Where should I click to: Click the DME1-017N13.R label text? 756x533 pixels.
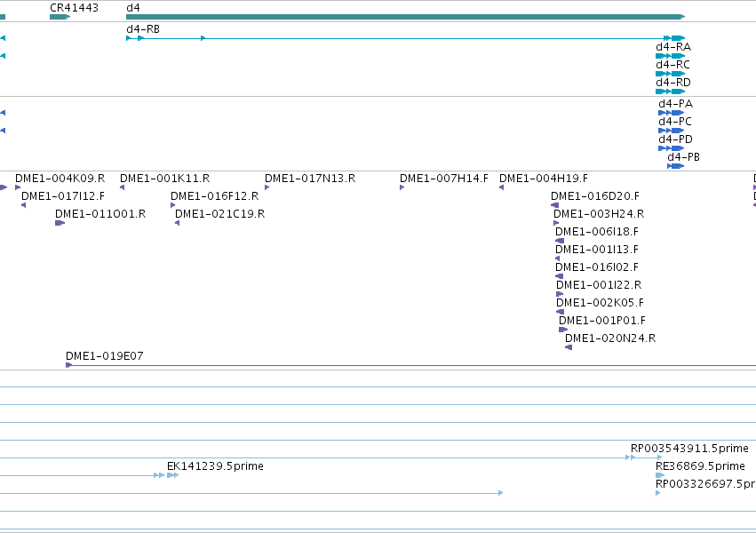310,179
